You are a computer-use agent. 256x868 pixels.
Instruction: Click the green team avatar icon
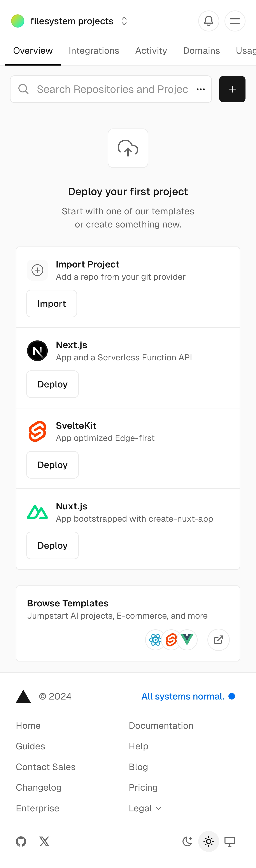click(x=18, y=21)
